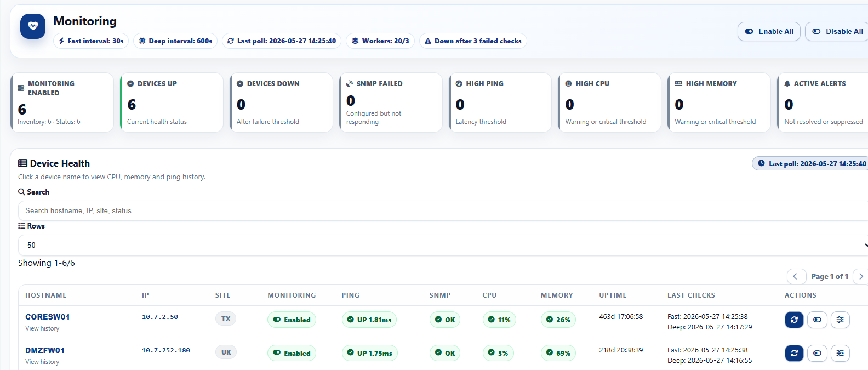868x370 pixels.
Task: Click the Monitoring heartbeat logo icon
Action: click(33, 26)
